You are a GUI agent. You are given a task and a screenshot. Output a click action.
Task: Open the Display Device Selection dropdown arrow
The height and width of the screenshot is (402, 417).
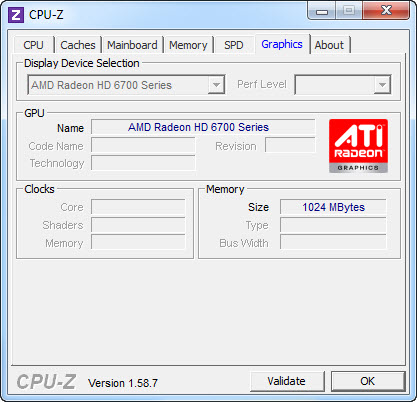(x=216, y=85)
